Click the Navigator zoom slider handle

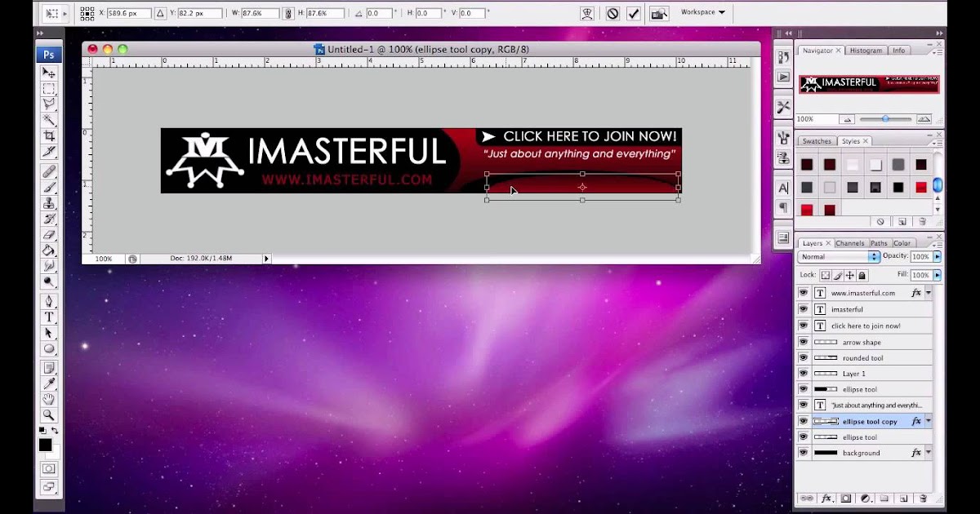(885, 119)
